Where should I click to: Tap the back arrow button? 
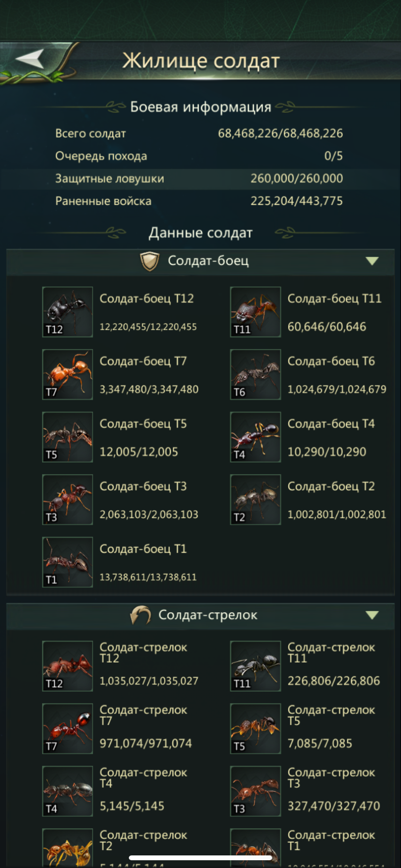31,60
